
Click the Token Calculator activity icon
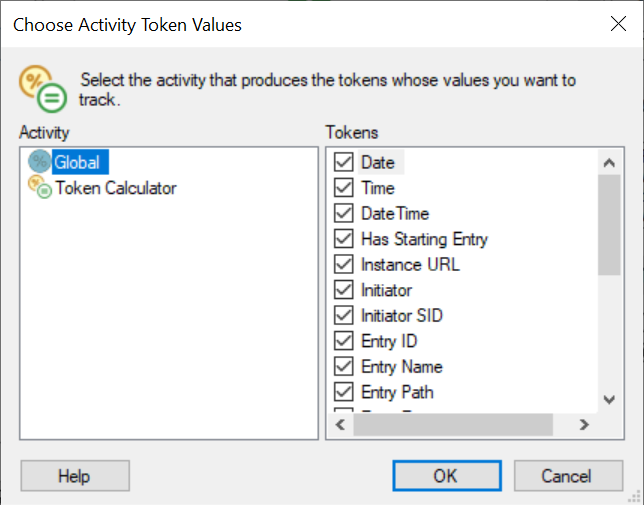[40, 187]
